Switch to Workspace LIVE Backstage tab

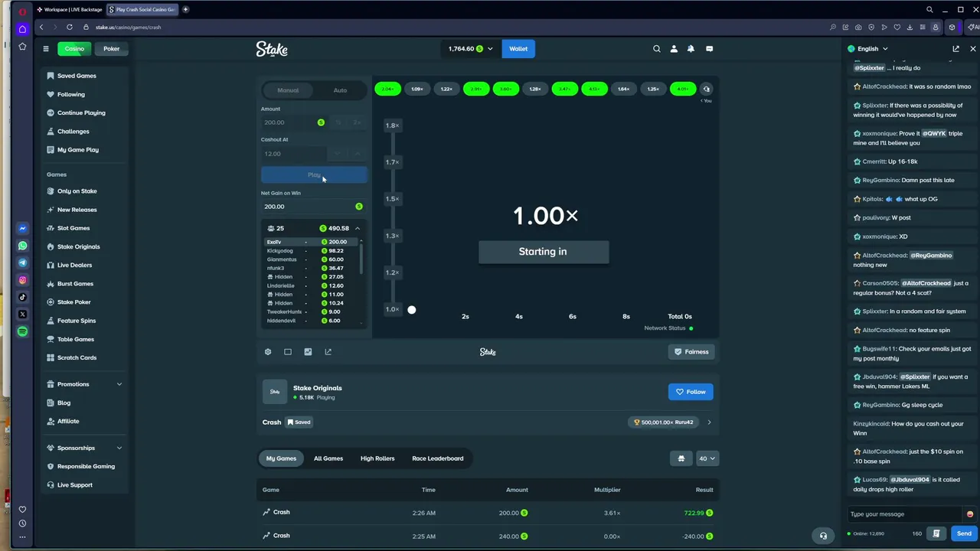pos(69,9)
